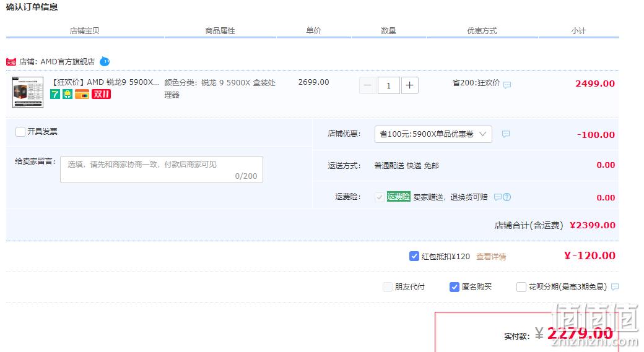Click the store discount amount -100.00
Screen dimensions: 644x352
click(596, 135)
